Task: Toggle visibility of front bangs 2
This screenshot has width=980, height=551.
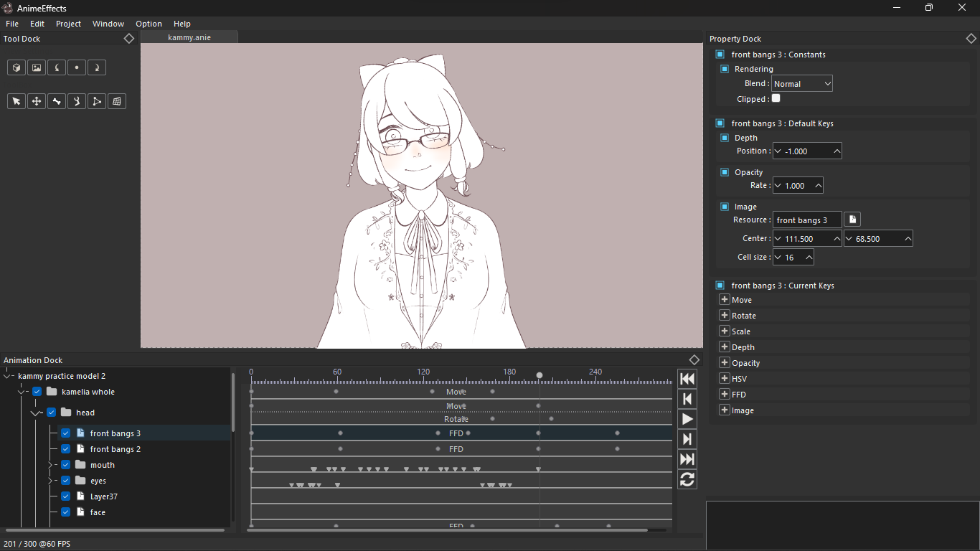Action: pos(65,449)
